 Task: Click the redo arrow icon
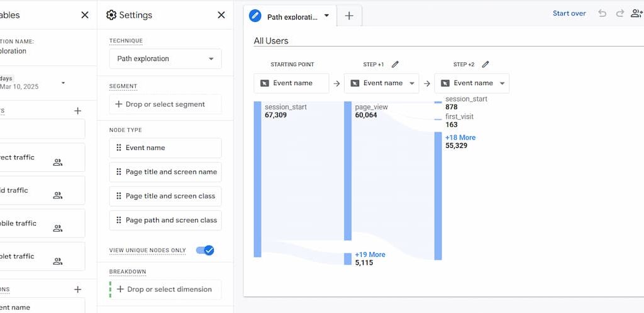(620, 14)
